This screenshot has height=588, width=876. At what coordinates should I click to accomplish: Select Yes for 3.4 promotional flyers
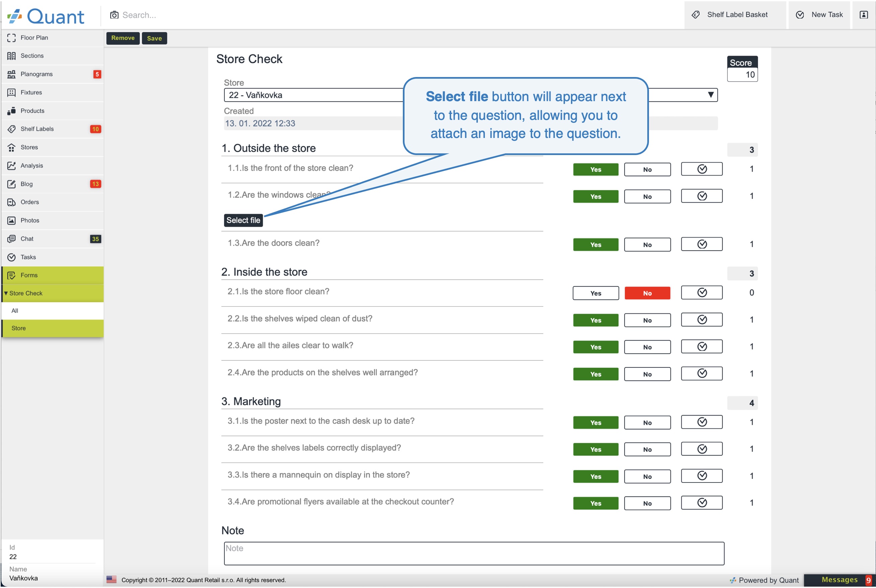[595, 503]
